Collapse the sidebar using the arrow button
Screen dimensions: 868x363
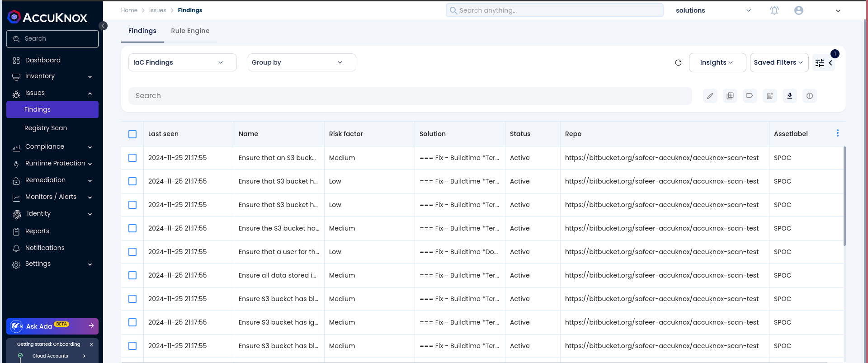104,26
